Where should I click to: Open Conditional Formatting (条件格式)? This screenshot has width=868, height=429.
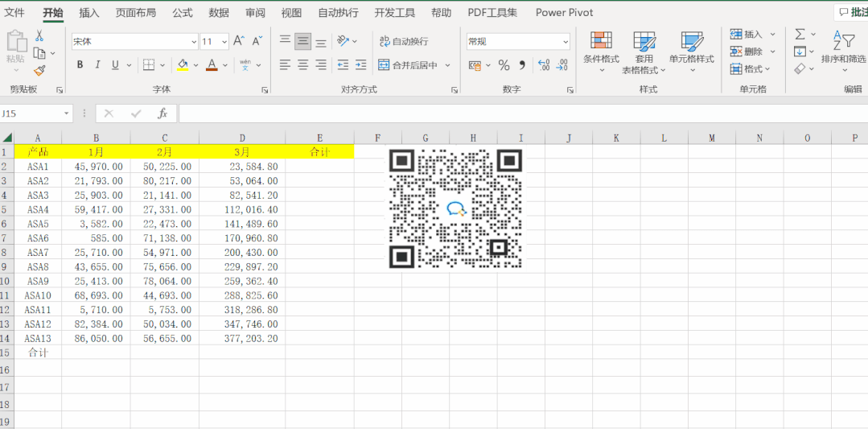coord(601,48)
